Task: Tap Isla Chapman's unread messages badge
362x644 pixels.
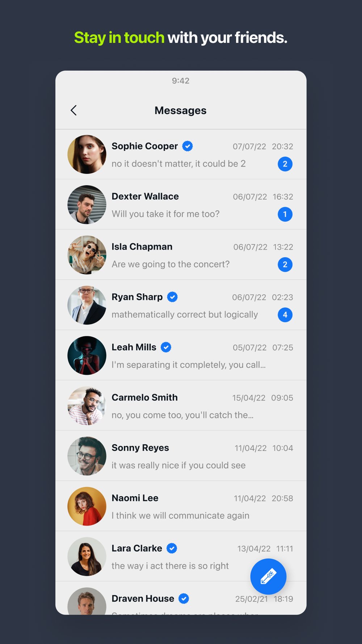Action: tap(285, 265)
